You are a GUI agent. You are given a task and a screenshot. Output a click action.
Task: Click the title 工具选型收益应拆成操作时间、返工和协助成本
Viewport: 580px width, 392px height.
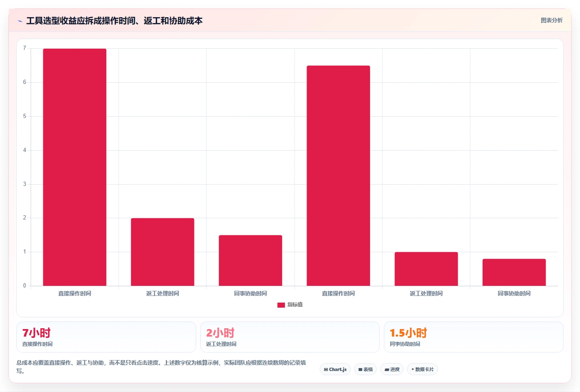114,21
